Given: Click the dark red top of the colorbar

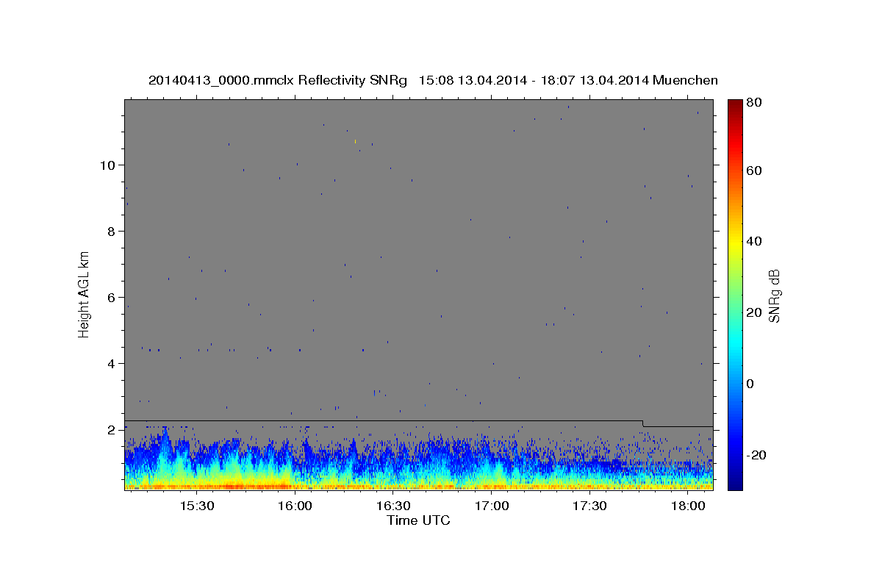Looking at the screenshot, I should pos(735,104).
